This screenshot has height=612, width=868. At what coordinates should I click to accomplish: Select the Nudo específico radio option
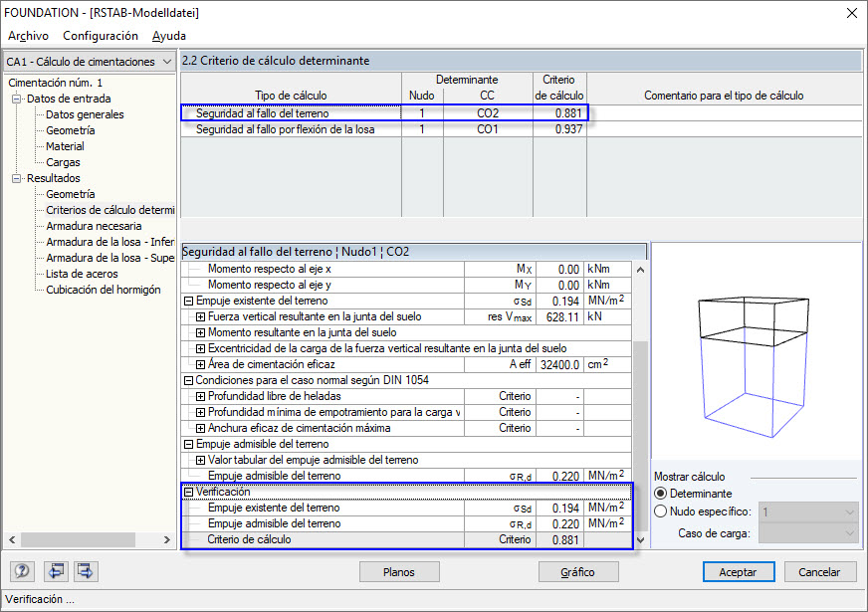click(x=660, y=511)
